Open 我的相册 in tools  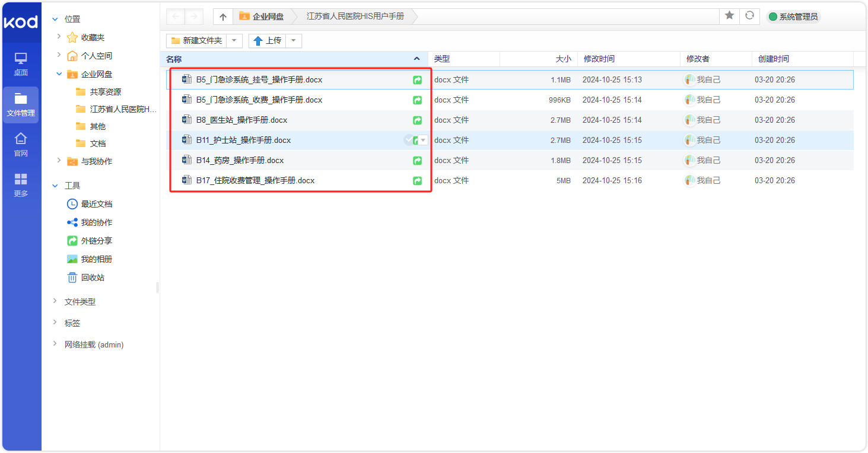pyautogui.click(x=90, y=259)
